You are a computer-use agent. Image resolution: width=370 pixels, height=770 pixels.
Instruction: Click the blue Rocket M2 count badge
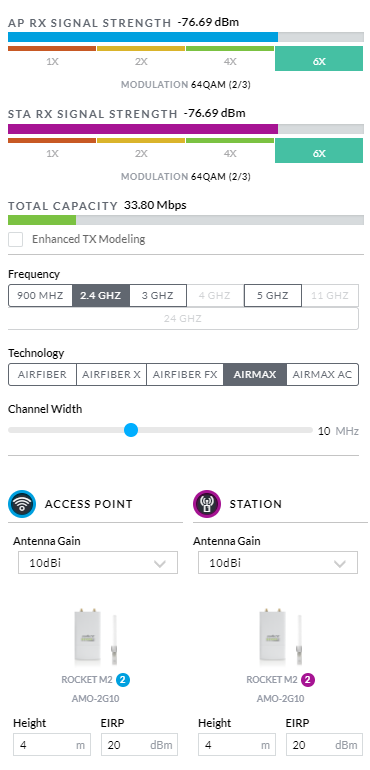pos(123,680)
